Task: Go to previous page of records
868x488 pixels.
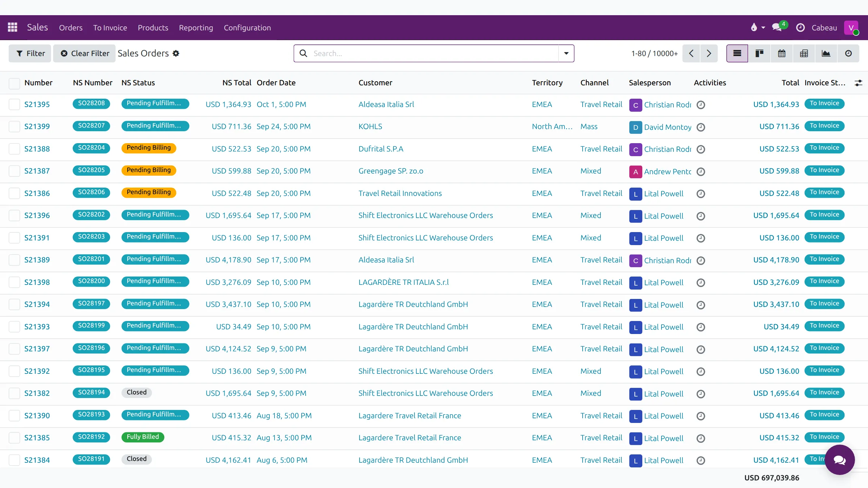Action: click(691, 53)
